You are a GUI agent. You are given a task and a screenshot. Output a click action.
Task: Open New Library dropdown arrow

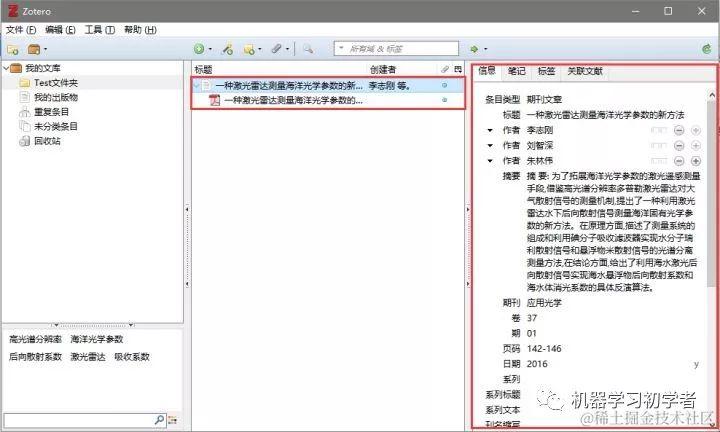pos(45,49)
